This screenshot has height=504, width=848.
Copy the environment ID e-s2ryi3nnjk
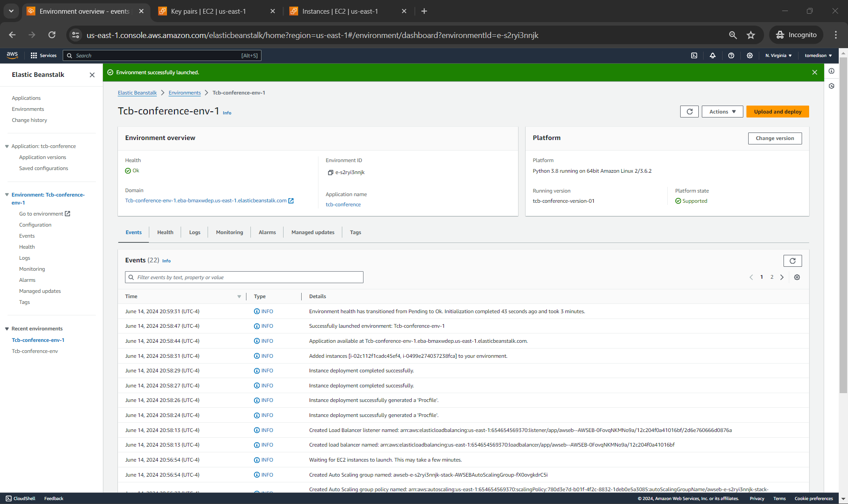330,173
